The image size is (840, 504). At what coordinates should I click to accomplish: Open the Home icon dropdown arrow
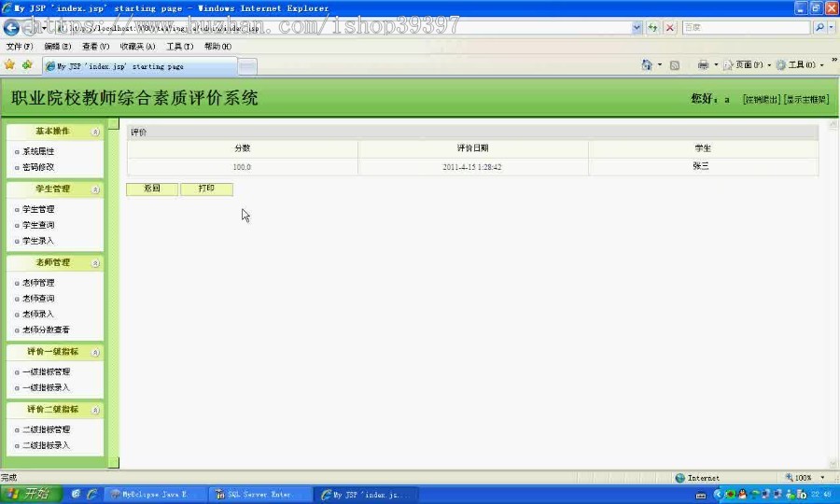[660, 64]
